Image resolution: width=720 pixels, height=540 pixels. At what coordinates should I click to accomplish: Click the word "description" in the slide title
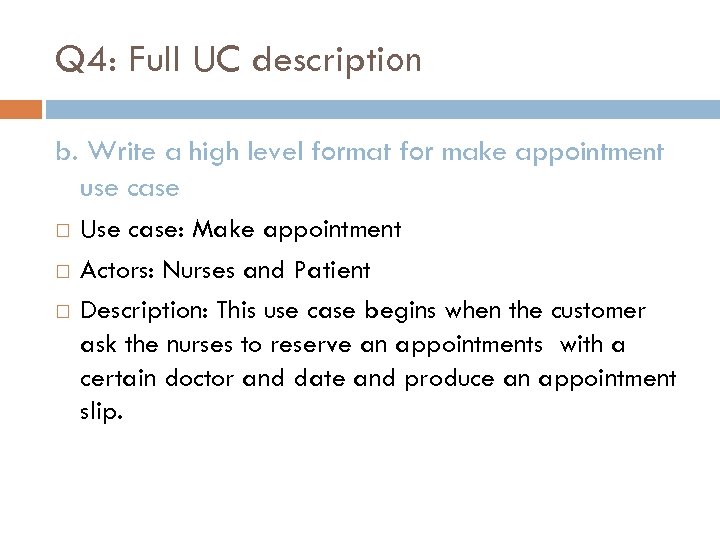pos(337,60)
